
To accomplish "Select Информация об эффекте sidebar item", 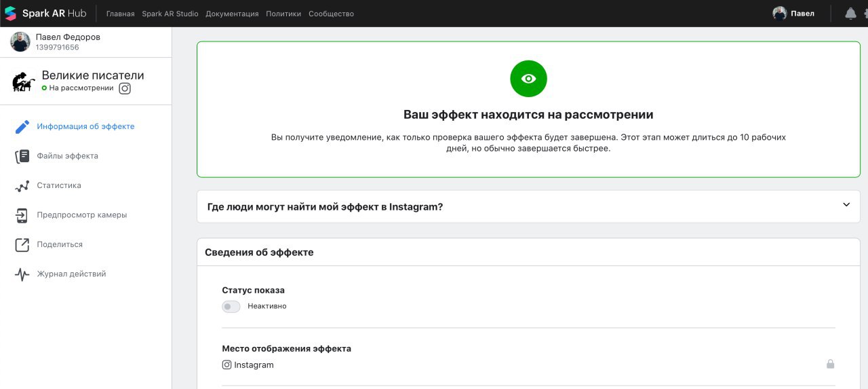I will pos(85,126).
